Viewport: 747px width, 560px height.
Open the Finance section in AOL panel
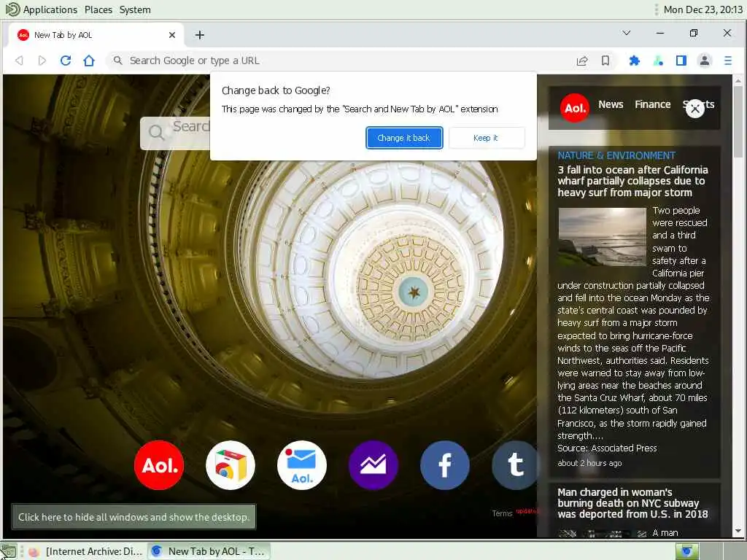click(x=653, y=104)
